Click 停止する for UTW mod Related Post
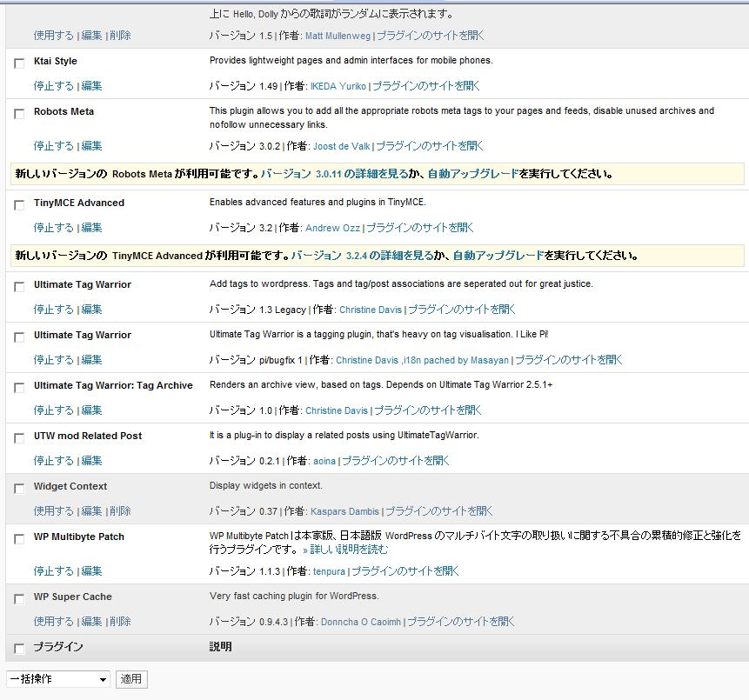This screenshot has width=749, height=700. [x=54, y=461]
